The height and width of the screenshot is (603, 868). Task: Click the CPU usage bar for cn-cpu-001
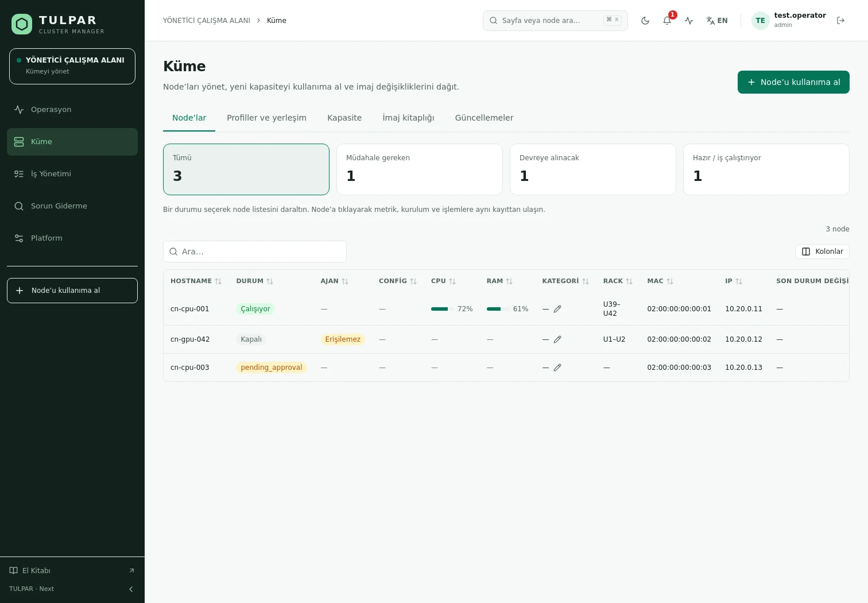pos(442,309)
